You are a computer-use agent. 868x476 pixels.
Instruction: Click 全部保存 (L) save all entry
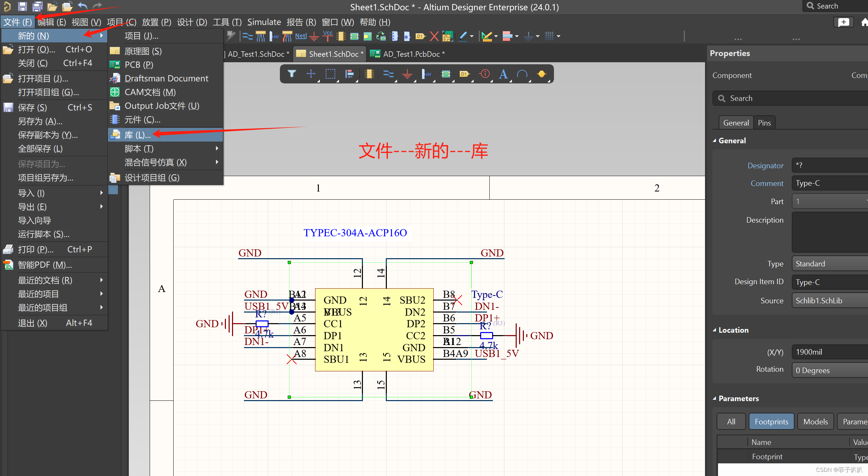point(40,148)
